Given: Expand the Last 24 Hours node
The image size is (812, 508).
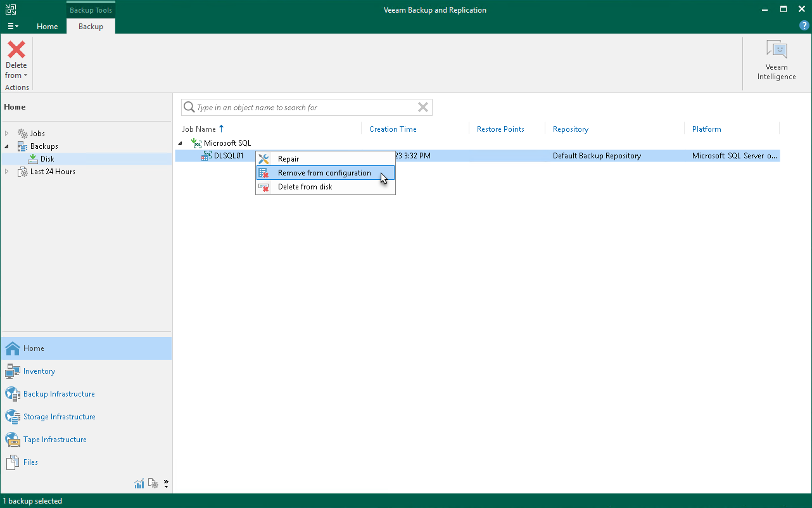Looking at the screenshot, I should point(7,172).
